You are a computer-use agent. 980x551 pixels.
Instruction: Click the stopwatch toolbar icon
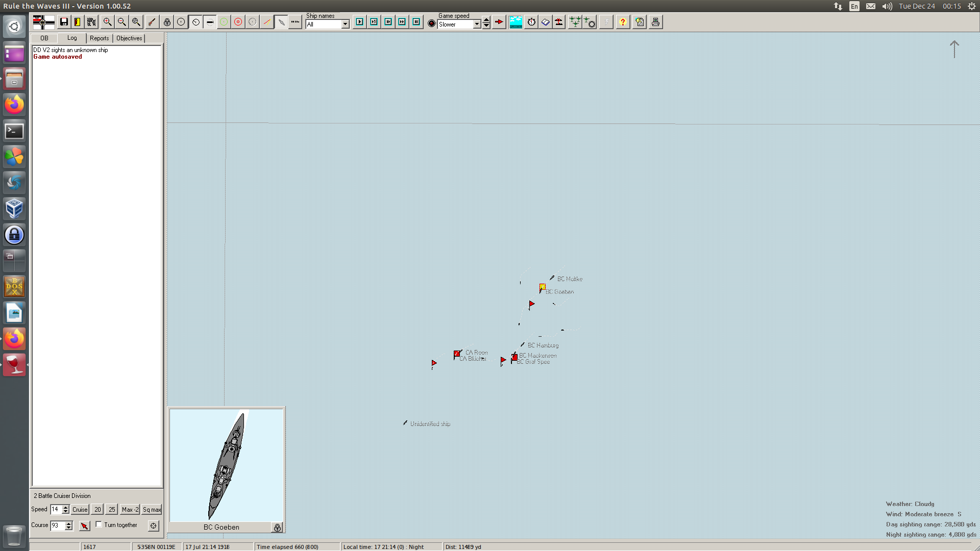(x=531, y=22)
